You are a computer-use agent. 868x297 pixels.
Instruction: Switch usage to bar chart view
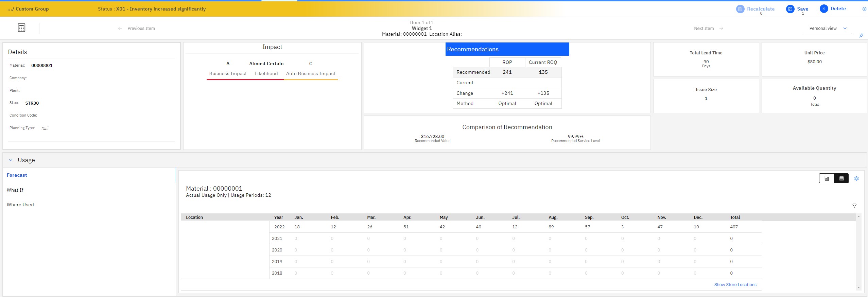pos(827,178)
